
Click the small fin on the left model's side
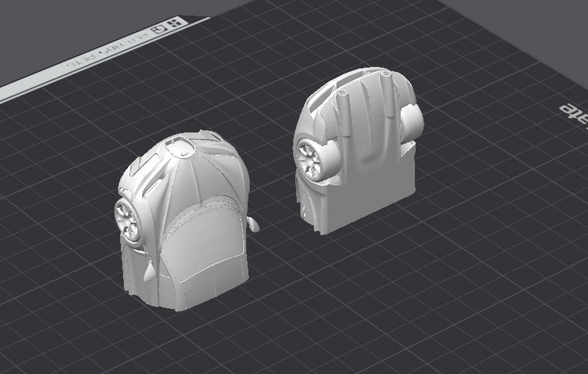[x=149, y=273]
